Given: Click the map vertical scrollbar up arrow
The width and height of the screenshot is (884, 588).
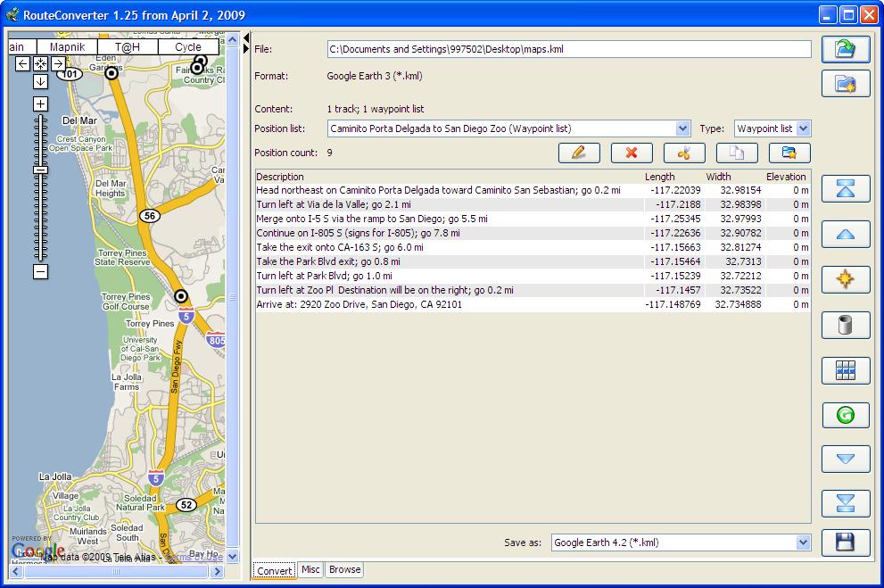Looking at the screenshot, I should tap(232, 40).
